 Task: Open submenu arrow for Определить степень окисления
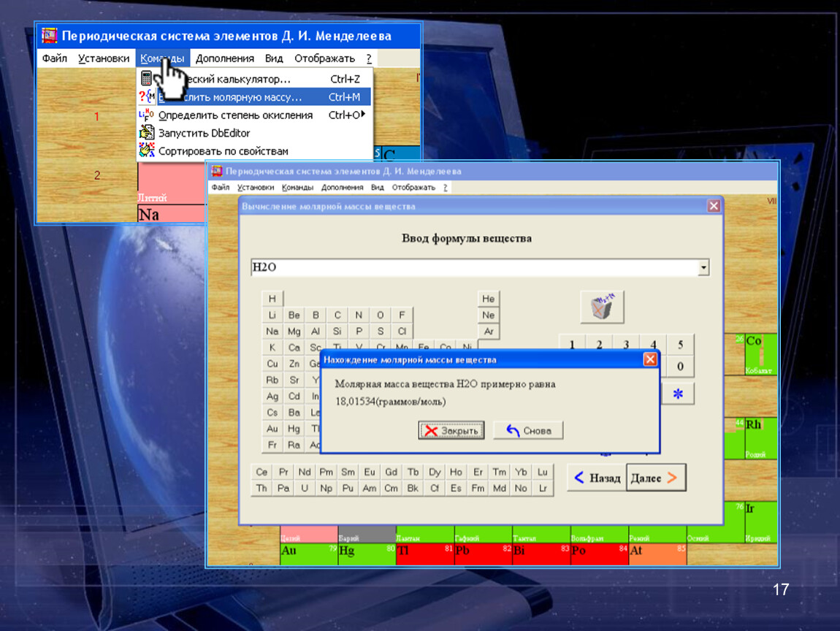point(363,115)
